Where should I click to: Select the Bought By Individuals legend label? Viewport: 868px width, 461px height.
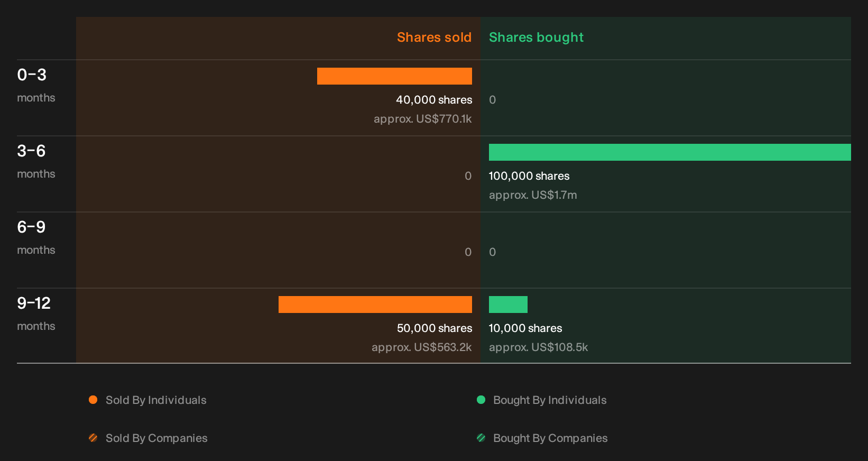[550, 400]
